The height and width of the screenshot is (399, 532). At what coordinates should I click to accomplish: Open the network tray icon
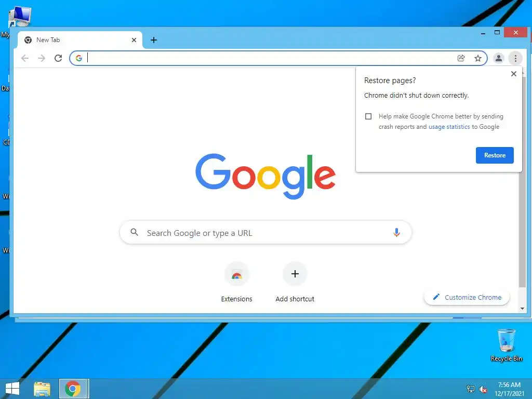471,389
